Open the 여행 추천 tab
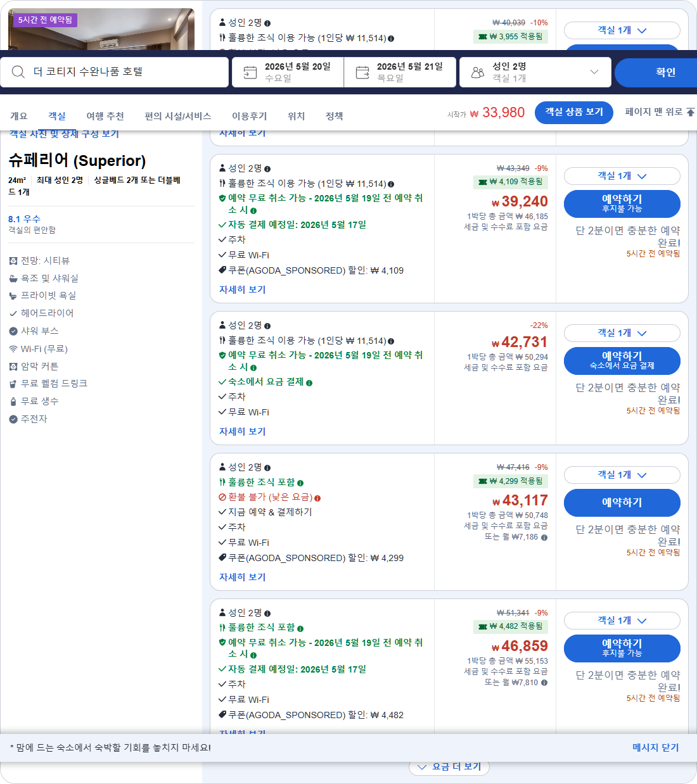Screen dimensions: 697x784 click(105, 116)
